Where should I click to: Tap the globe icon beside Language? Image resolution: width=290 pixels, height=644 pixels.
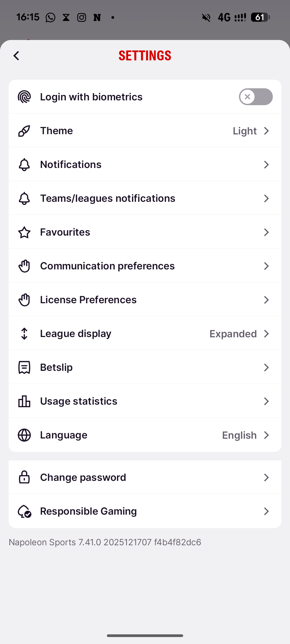tap(24, 435)
